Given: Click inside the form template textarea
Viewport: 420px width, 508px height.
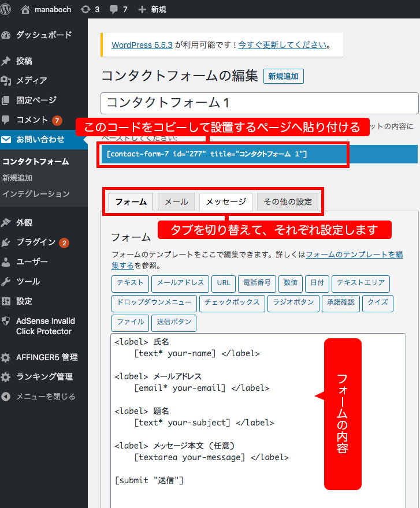Looking at the screenshot, I should tap(258, 420).
